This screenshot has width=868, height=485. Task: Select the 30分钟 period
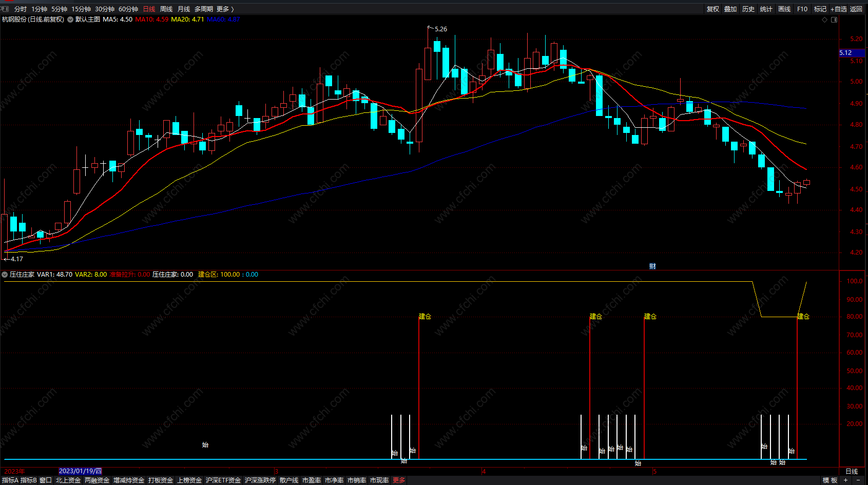pos(105,9)
